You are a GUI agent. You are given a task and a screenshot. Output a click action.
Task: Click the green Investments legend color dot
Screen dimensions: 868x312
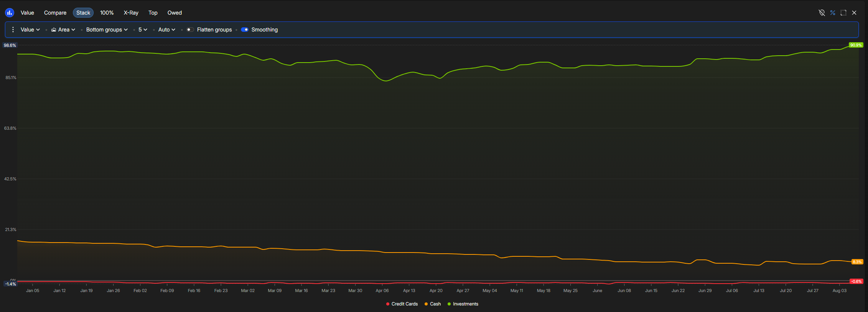click(x=449, y=304)
